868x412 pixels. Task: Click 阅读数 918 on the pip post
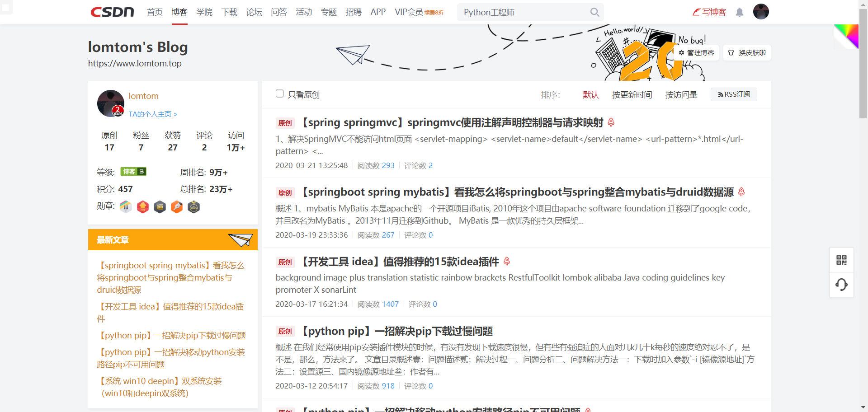(376, 386)
